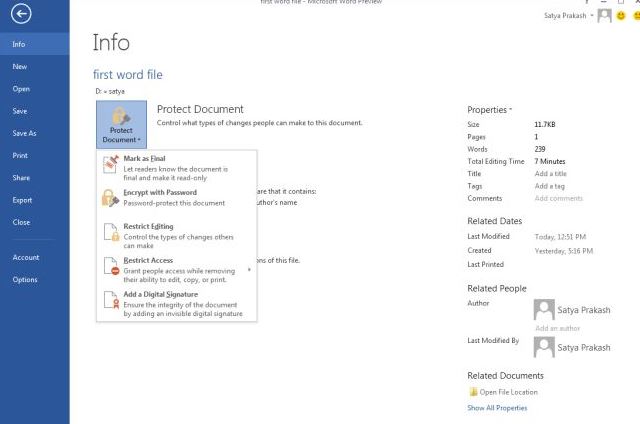The width and height of the screenshot is (640, 424).
Task: Click Last Modified value Today, 12:51 PM
Action: [x=560, y=237]
